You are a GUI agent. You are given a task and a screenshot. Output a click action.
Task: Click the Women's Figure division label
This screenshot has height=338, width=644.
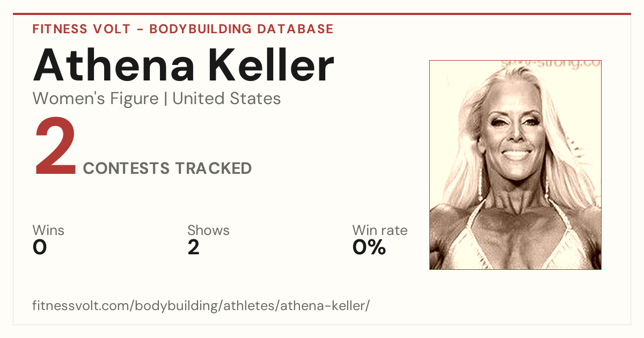[96, 99]
